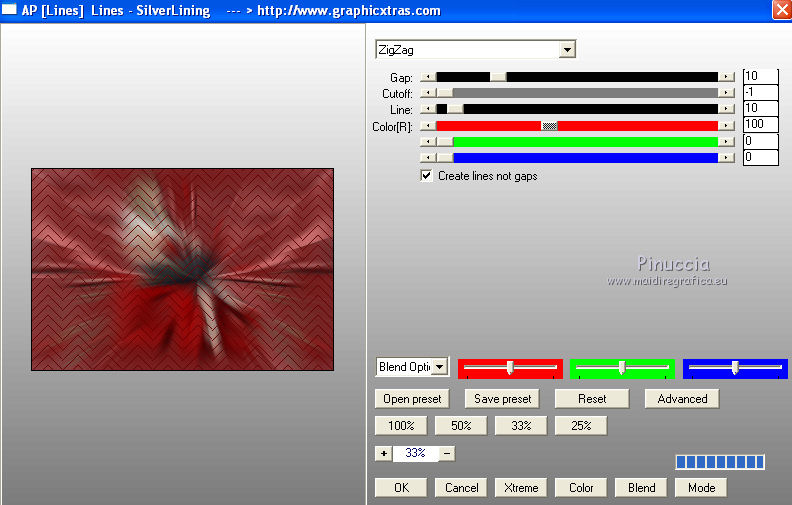Click the Save preset button

coord(503,399)
